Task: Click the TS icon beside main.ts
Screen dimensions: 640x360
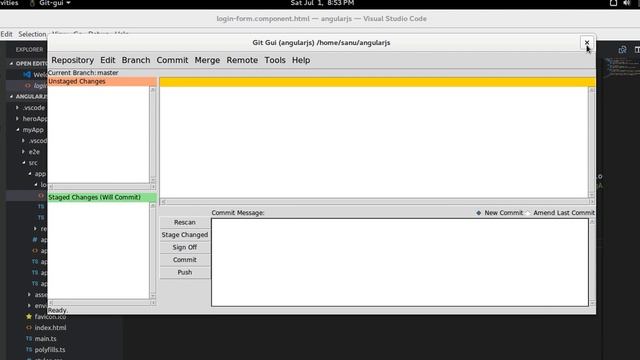Action: 29,339
